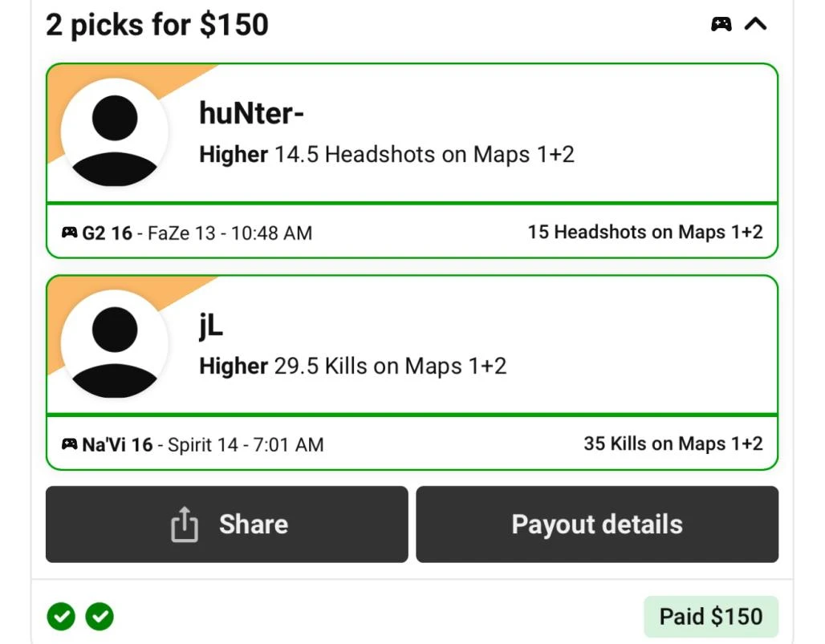Click the share upload icon
825x644 pixels.
click(x=184, y=525)
